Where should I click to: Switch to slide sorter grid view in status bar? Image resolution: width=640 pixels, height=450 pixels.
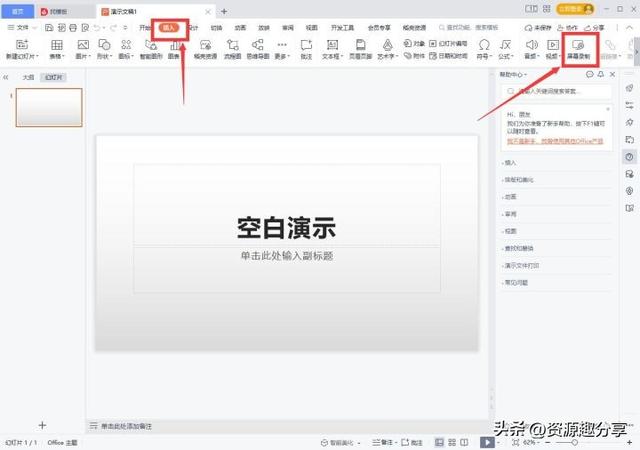pyautogui.click(x=452, y=442)
